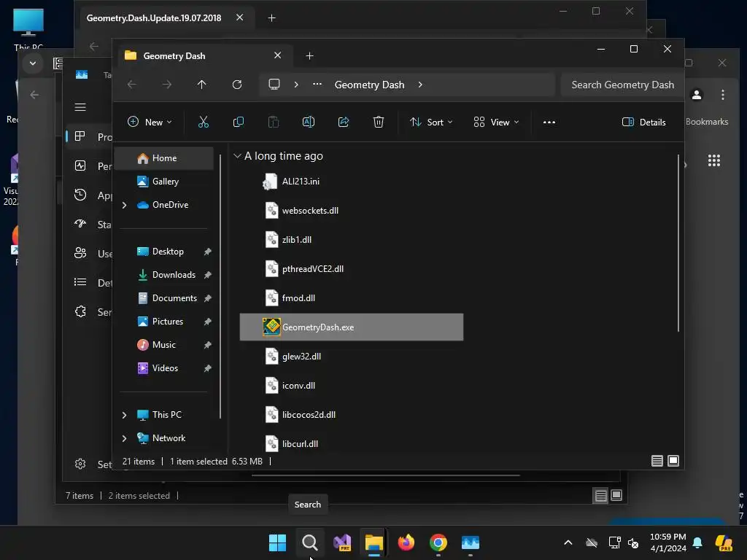Open the Sort dropdown
Screen dimensions: 747x560
pos(431,122)
